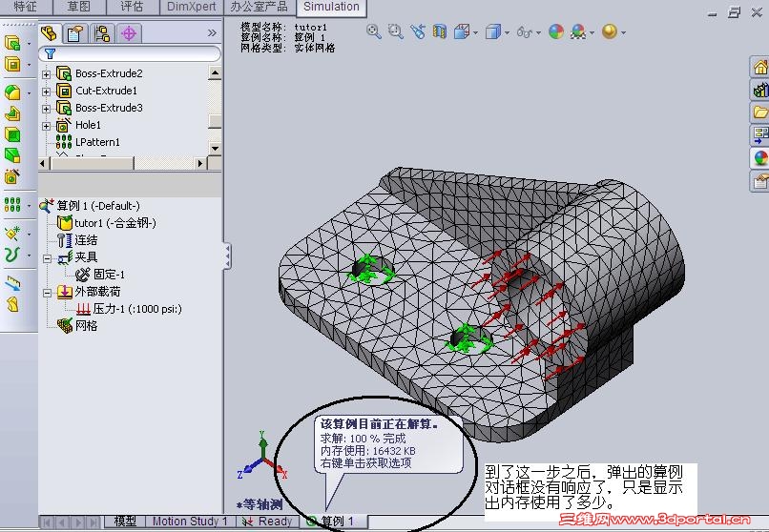The image size is (769, 532).
Task: Open the View Orientation dropdown arrow
Action: [x=476, y=33]
